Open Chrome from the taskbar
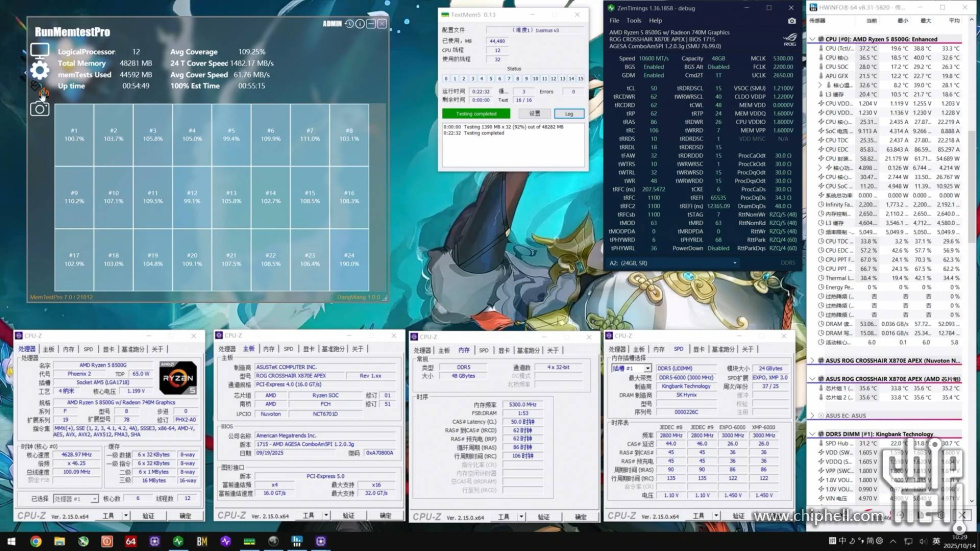The width and height of the screenshot is (980, 551). tap(36, 541)
